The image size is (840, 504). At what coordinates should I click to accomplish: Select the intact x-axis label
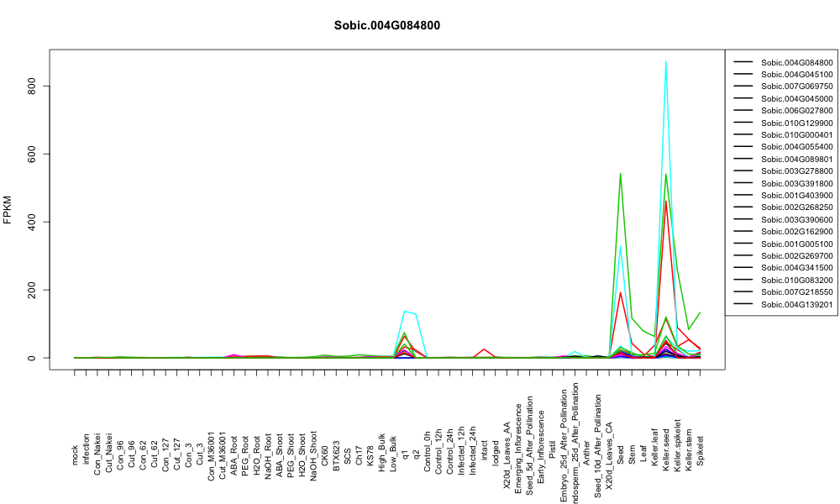tap(485, 453)
